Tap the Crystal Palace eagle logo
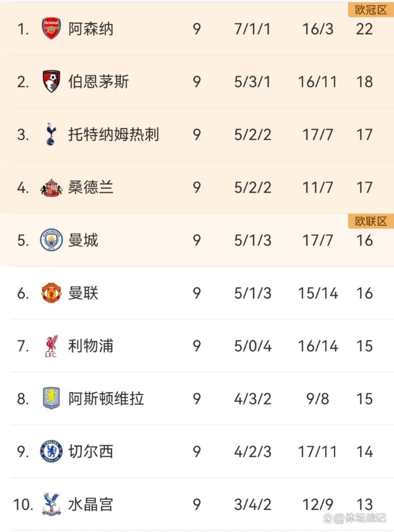Screen dimensions: 394x532 [x=51, y=504]
